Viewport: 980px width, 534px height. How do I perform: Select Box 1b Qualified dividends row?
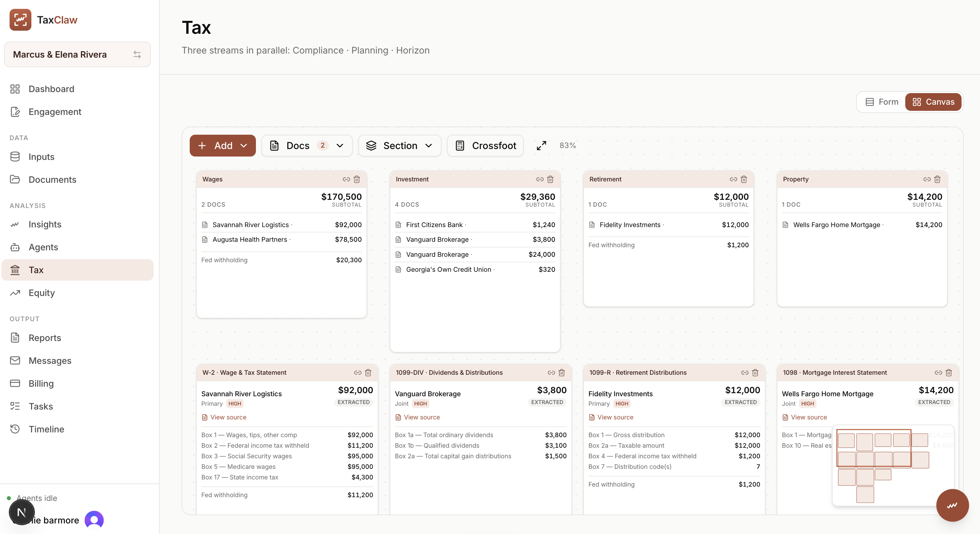click(x=480, y=445)
